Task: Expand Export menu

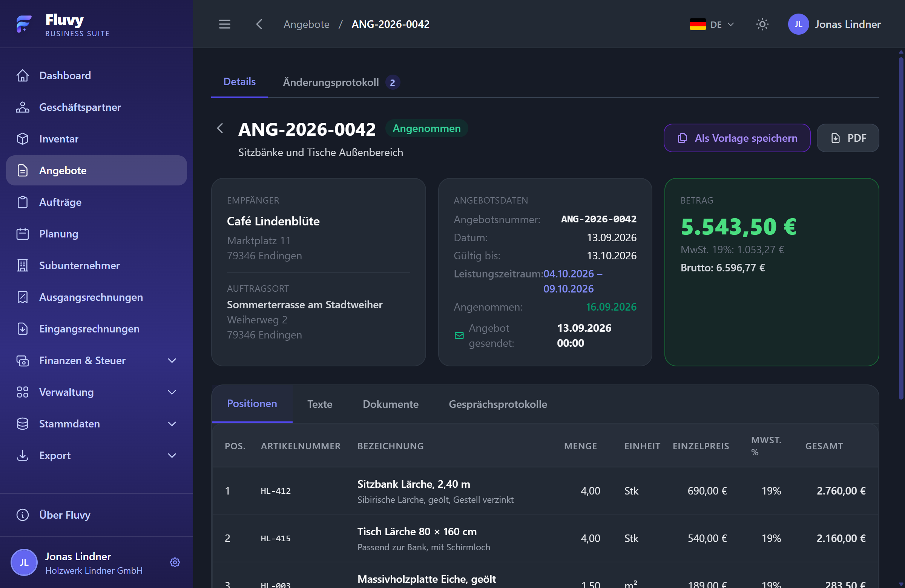Action: point(97,455)
